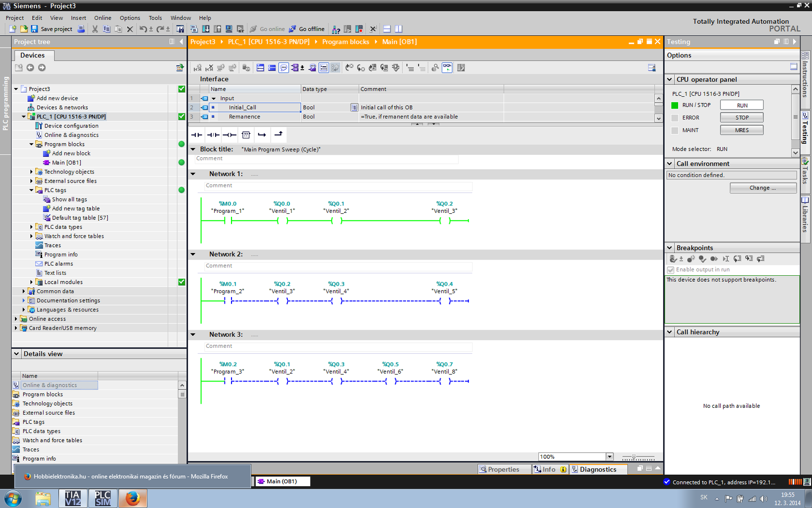812x508 pixels.
Task: Click delete network icon in editor toolbar
Action: click(x=209, y=67)
